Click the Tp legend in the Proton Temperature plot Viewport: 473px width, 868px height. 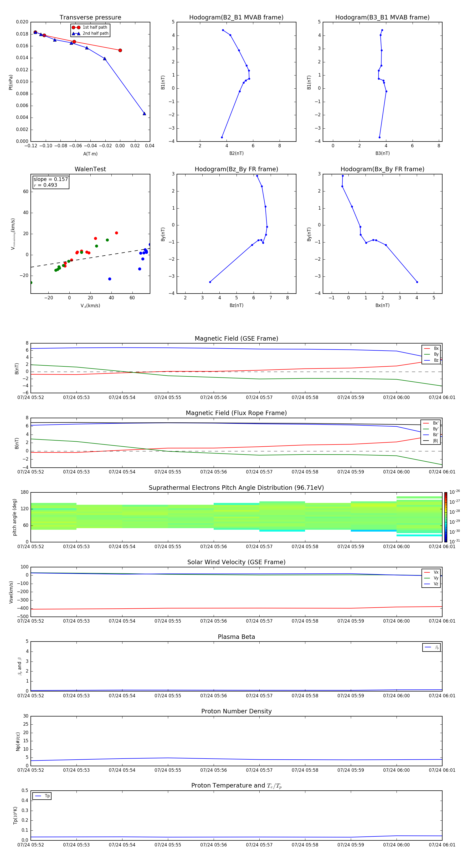tap(42, 796)
